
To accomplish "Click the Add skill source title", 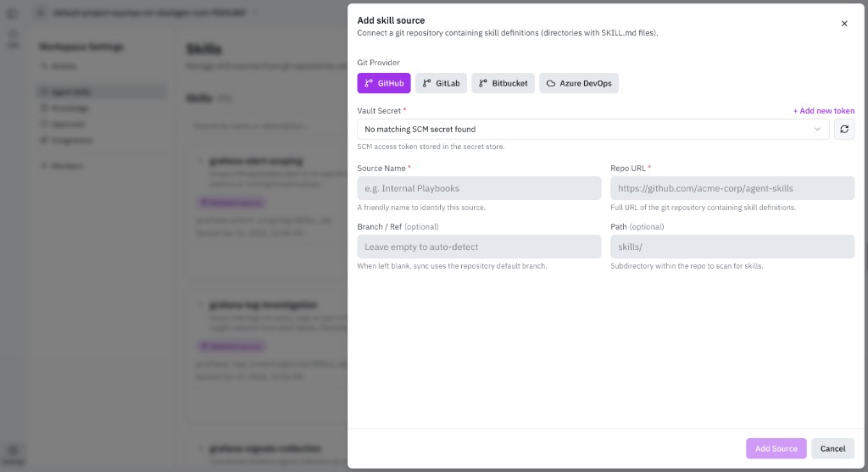I will tap(391, 20).
